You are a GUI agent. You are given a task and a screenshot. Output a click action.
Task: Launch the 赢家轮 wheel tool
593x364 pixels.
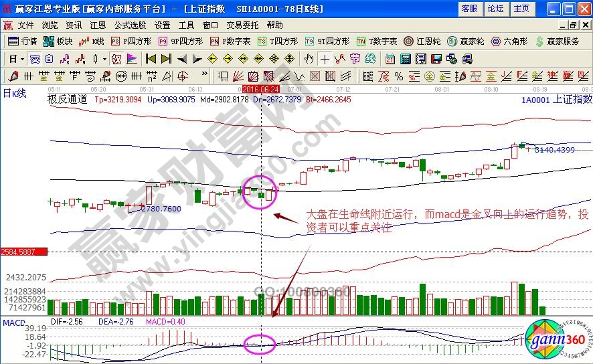(466, 41)
